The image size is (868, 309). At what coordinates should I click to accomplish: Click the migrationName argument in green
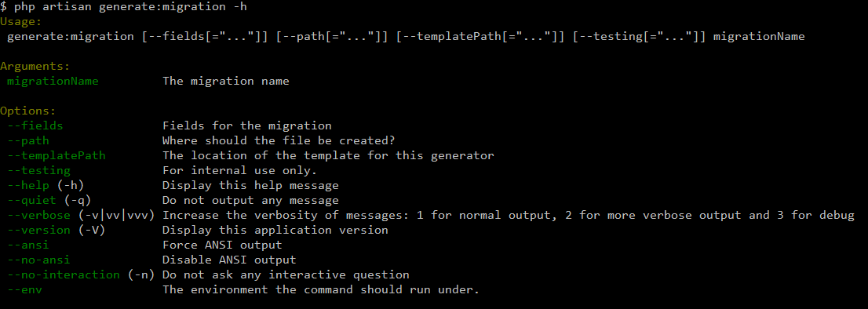click(53, 82)
